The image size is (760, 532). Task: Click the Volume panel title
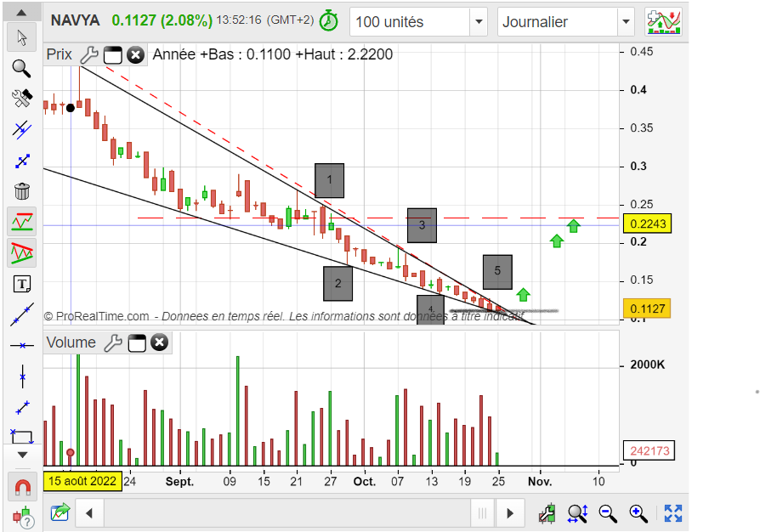coord(71,342)
